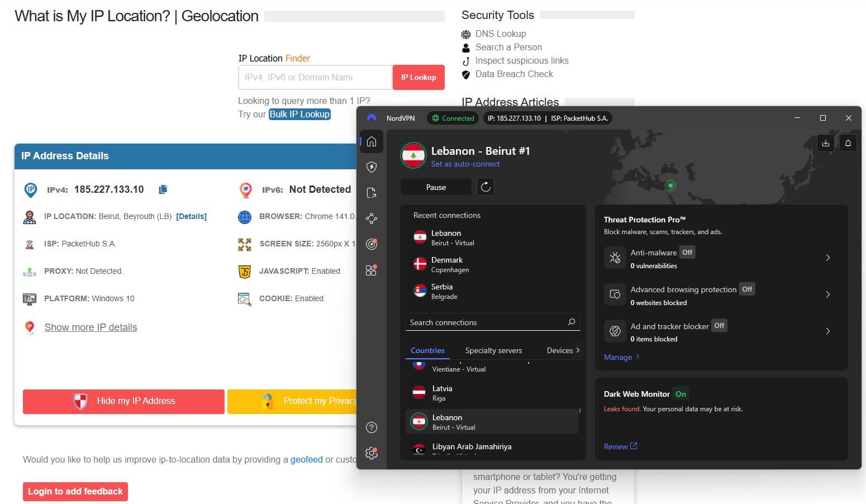
Task: Toggle Dark Web Monitor On badge
Action: coord(681,394)
